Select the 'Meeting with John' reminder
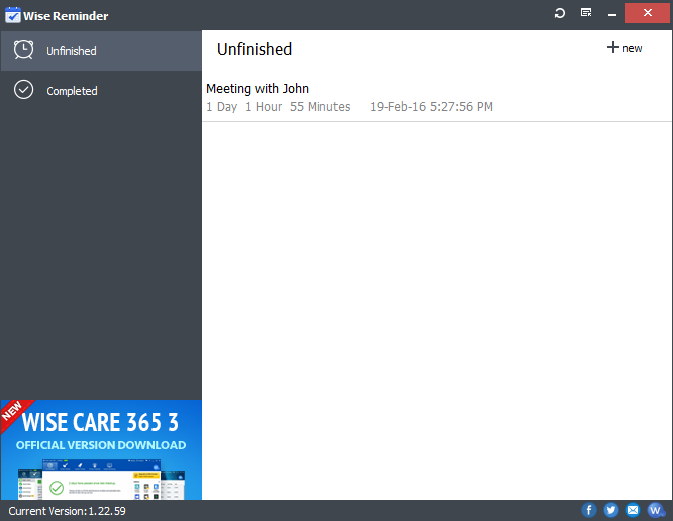This screenshot has width=673, height=521. pyautogui.click(x=257, y=89)
